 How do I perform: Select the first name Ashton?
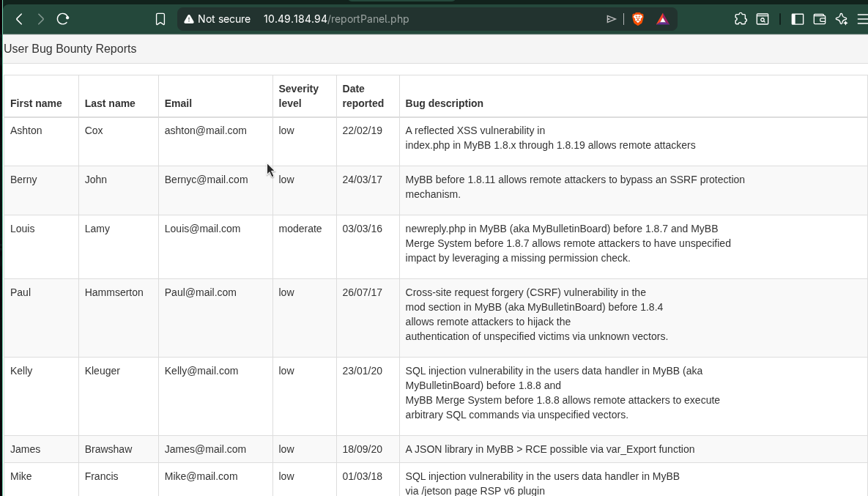(x=26, y=130)
